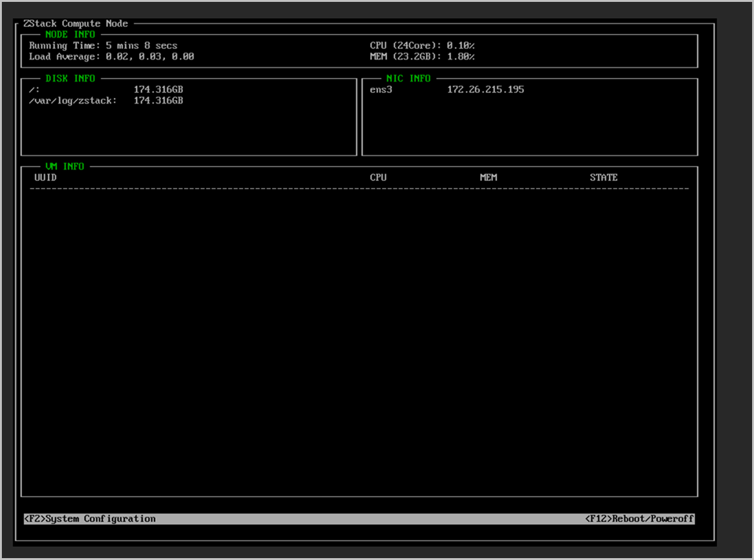Image resolution: width=754 pixels, height=560 pixels.
Task: Click the MEM column header in VM table
Action: [488, 178]
